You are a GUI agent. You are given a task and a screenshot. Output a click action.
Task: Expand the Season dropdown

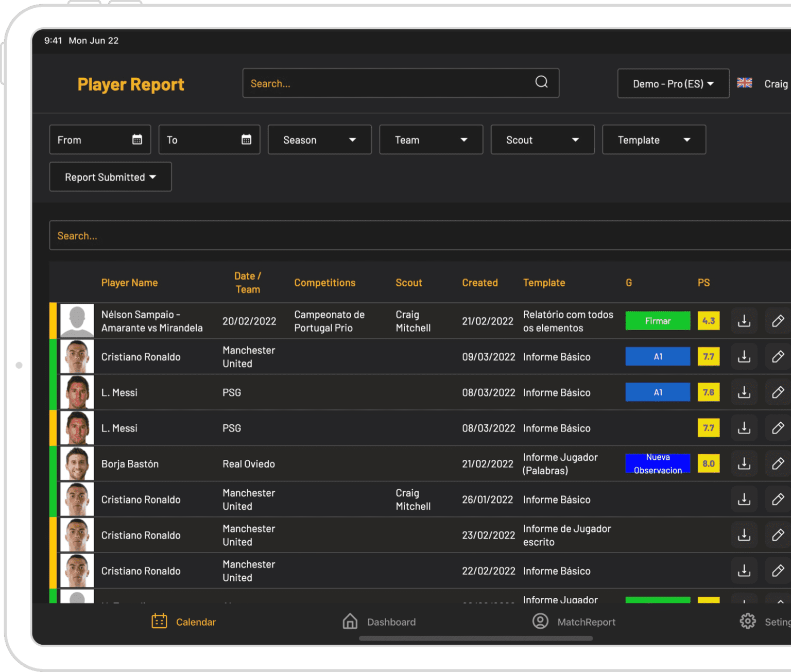(319, 139)
